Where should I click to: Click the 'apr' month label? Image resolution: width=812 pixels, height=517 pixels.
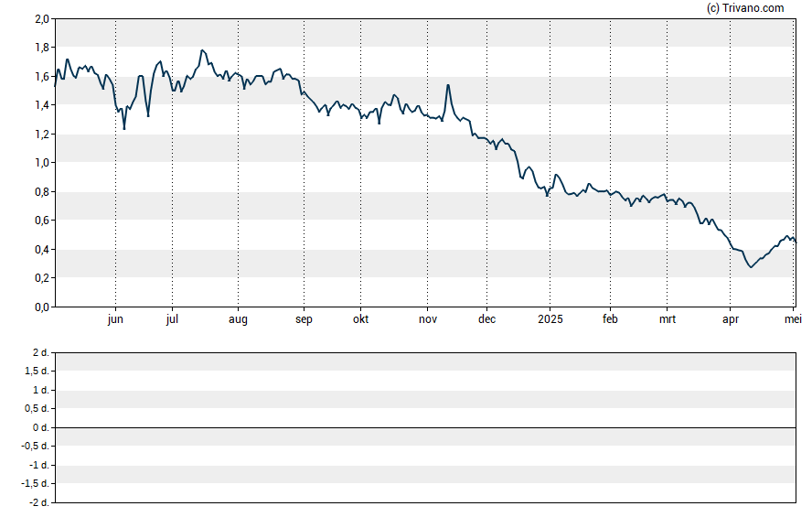click(x=731, y=319)
